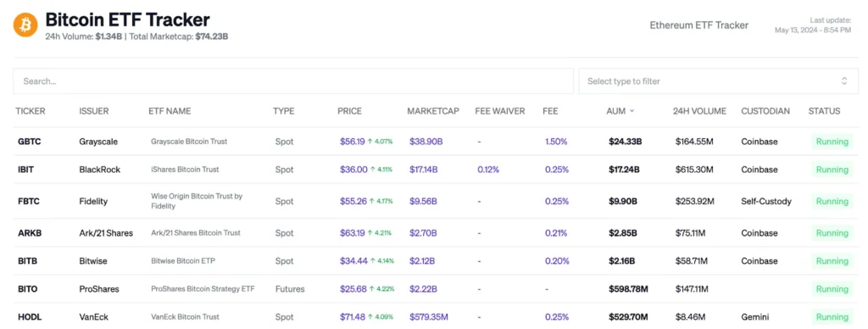Click the $579.35M marketcap value
Screen dimensions: 868x329
(428, 317)
